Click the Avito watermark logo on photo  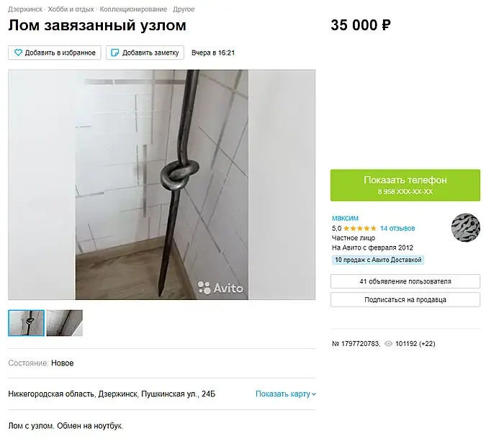[220, 288]
